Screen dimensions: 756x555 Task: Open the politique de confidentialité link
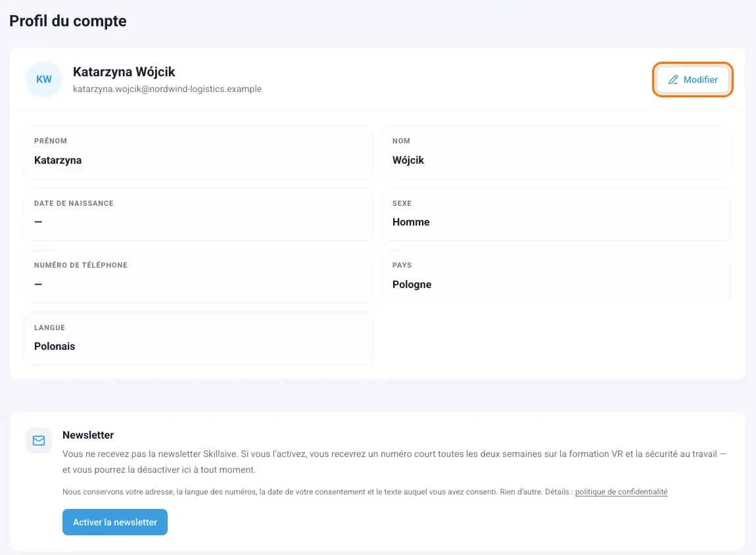(621, 492)
